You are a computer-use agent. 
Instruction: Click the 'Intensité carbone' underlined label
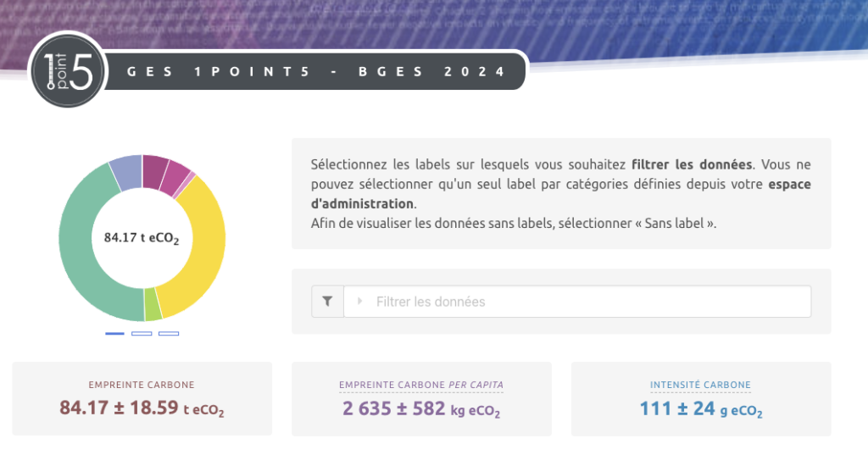coord(700,385)
